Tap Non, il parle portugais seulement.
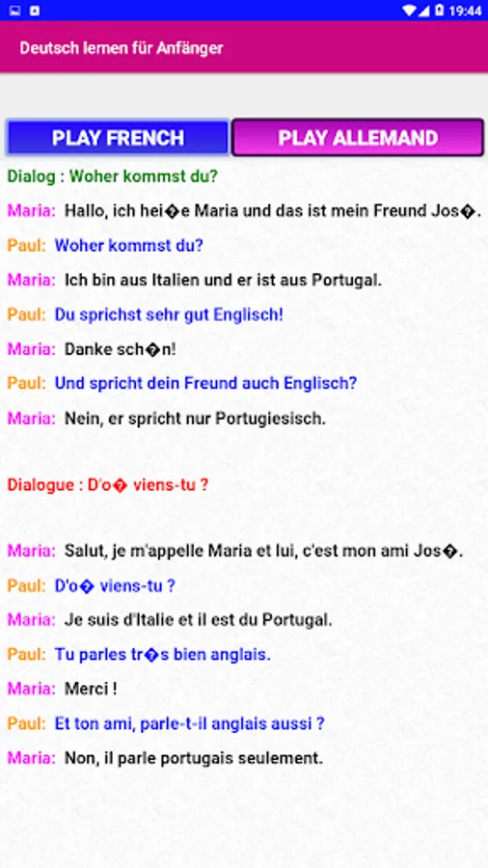Viewport: 488px width, 868px height. [x=193, y=758]
